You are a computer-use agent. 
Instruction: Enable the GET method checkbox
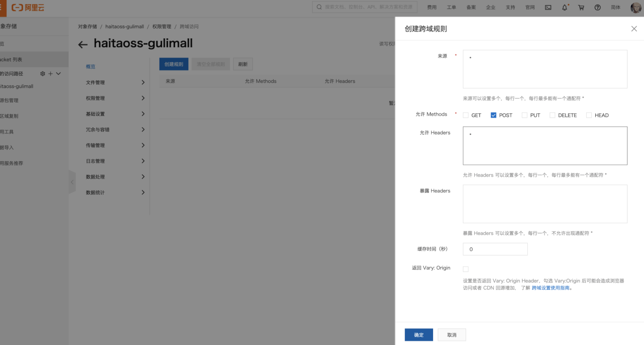(x=466, y=115)
